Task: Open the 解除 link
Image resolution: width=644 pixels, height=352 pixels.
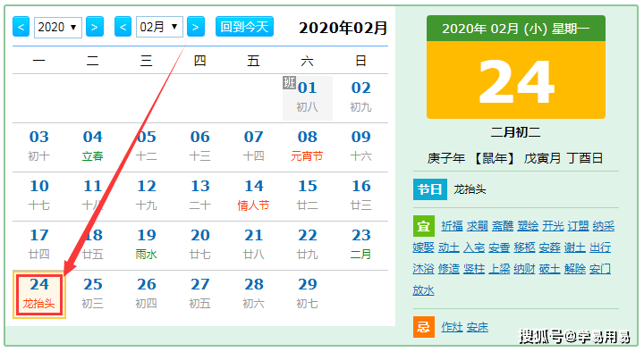Action: coord(575,269)
